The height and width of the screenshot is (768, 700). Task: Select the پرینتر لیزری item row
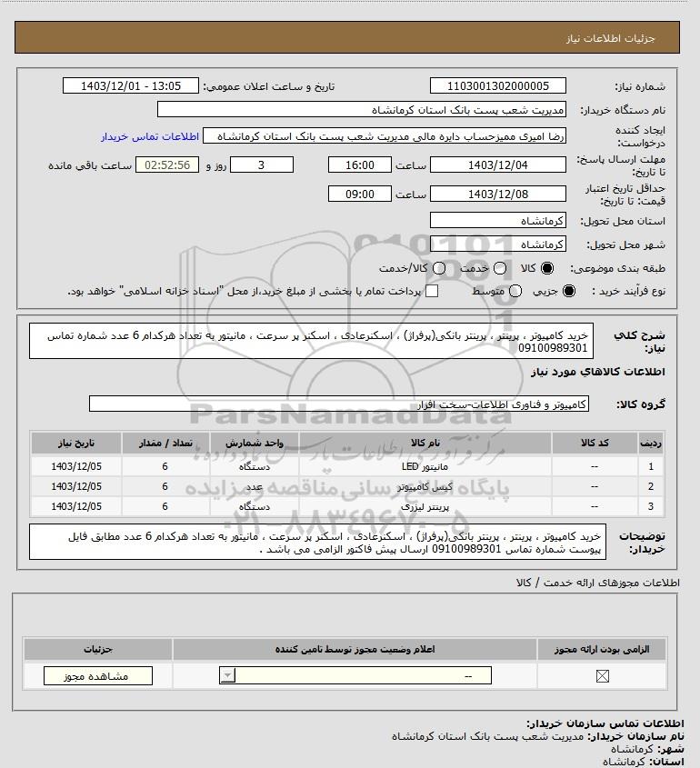(x=347, y=506)
